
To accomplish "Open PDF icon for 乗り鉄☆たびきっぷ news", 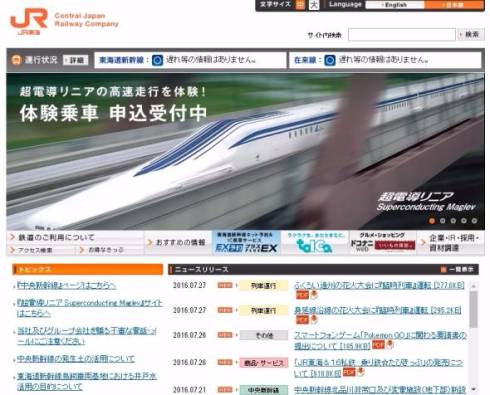I will (x=349, y=372).
